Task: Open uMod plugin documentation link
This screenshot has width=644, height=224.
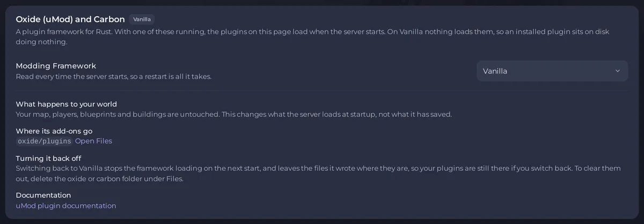Action: [x=66, y=205]
